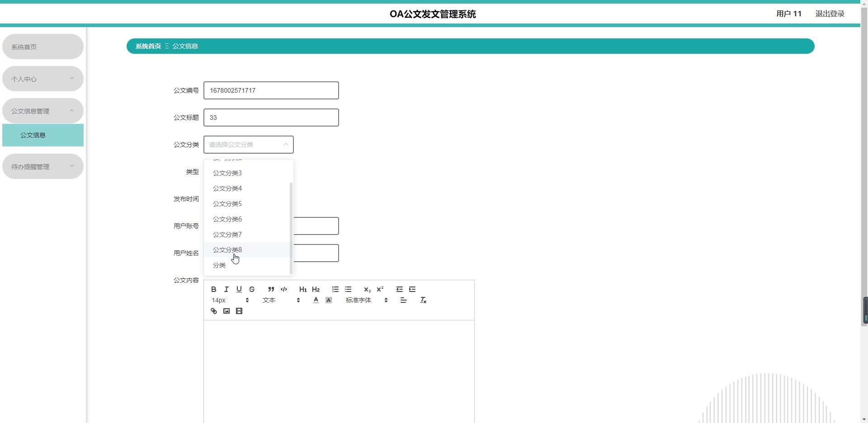Clear text formatting

424,300
